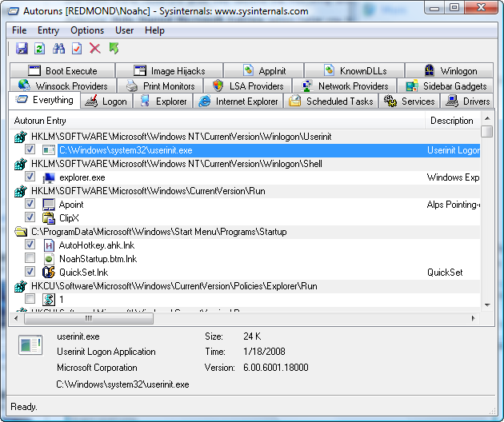Open the User menu
504x422 pixels.
(x=124, y=30)
